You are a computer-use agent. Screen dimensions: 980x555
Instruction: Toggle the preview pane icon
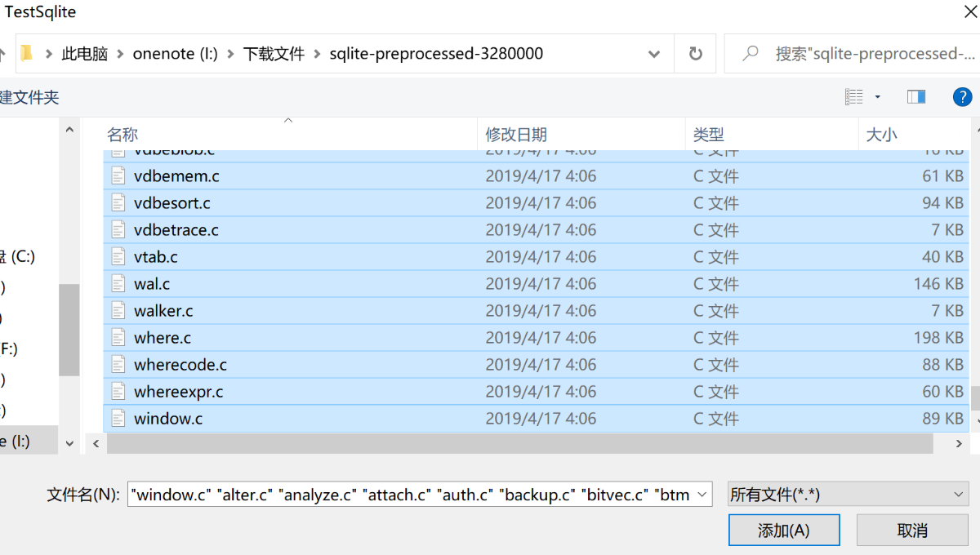(x=916, y=97)
